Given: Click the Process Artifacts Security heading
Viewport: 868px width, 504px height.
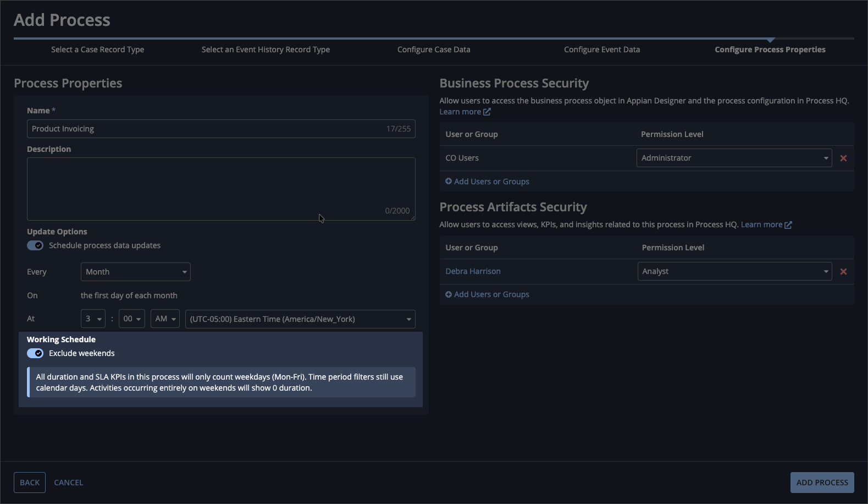Looking at the screenshot, I should point(513,207).
